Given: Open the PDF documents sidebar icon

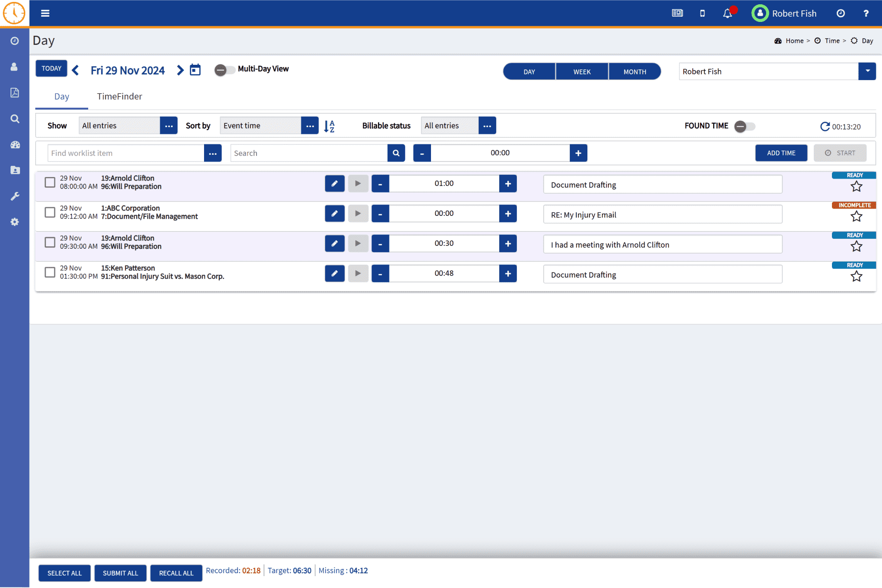Looking at the screenshot, I should 15,92.
